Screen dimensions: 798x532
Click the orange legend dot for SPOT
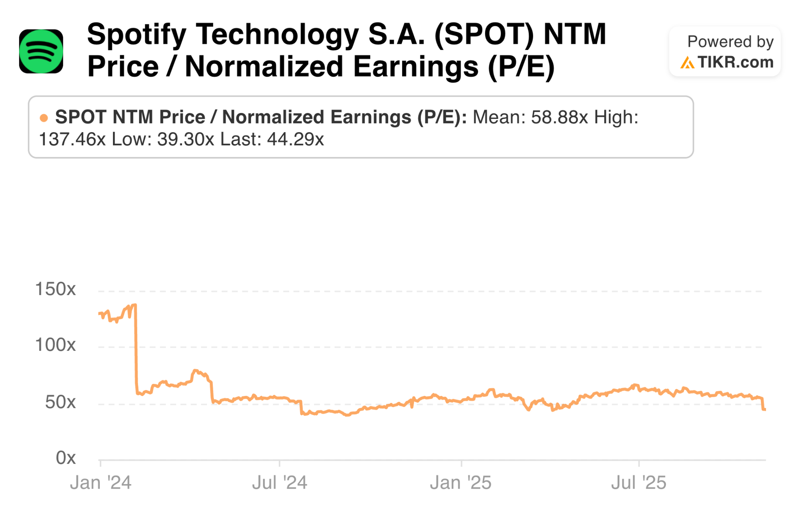point(44,118)
